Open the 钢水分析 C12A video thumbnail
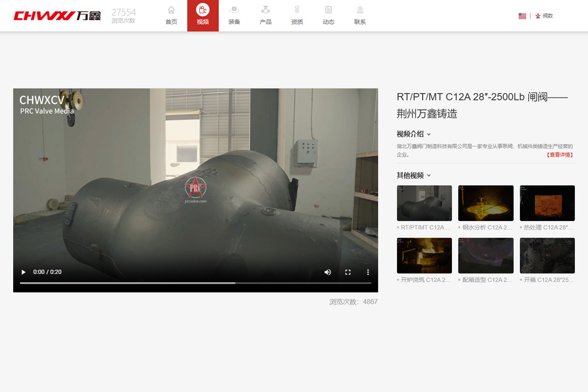Image resolution: width=588 pixels, height=392 pixels. pyautogui.click(x=486, y=203)
